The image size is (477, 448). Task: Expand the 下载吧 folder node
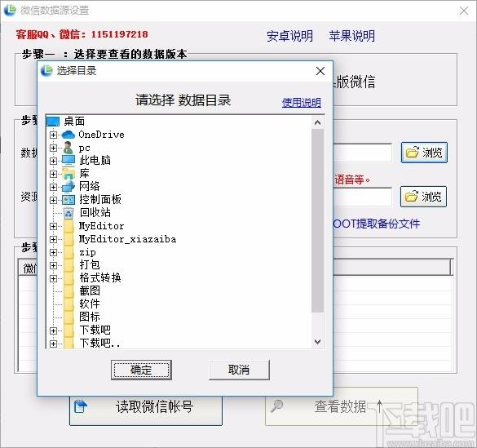(x=53, y=330)
